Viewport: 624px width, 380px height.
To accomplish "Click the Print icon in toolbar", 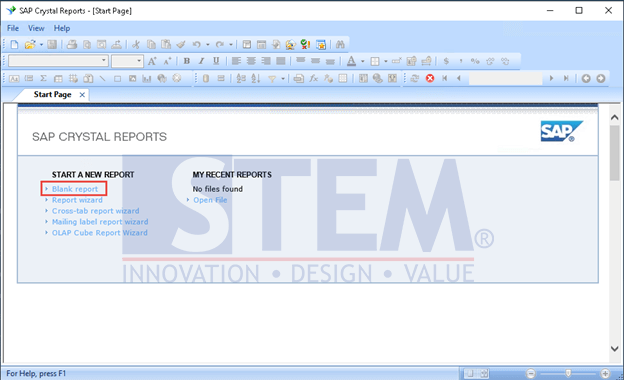I will tap(72, 45).
